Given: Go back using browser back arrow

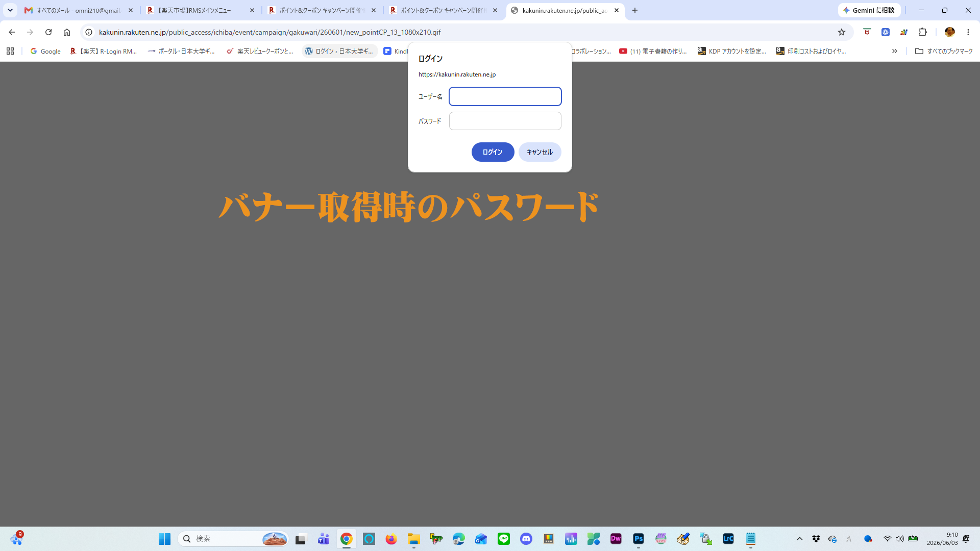Looking at the screenshot, I should coord(12,32).
